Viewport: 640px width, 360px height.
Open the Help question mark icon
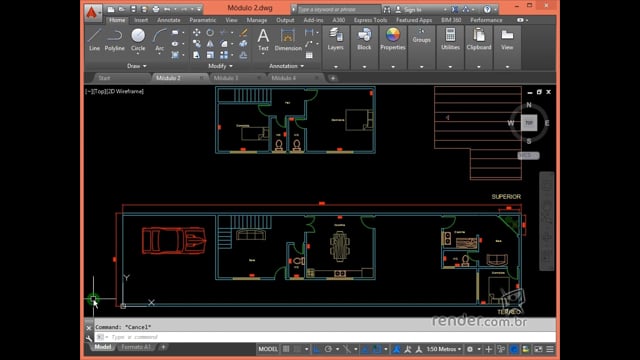coord(487,9)
